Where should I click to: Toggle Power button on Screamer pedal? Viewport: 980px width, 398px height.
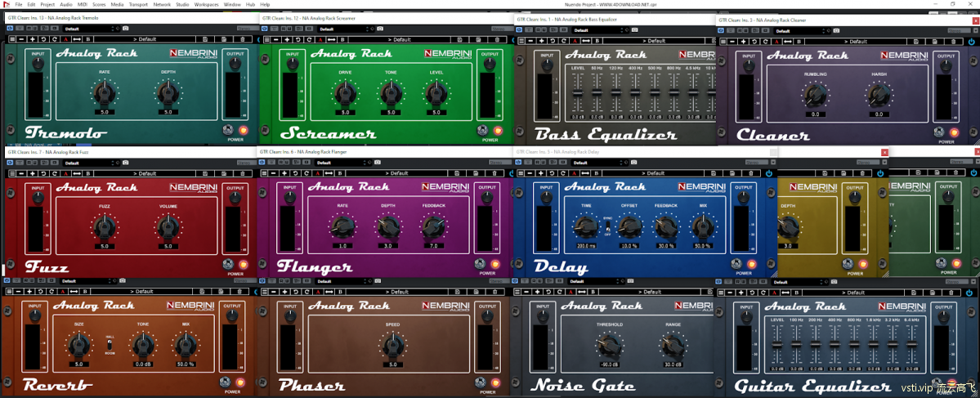pyautogui.click(x=498, y=131)
